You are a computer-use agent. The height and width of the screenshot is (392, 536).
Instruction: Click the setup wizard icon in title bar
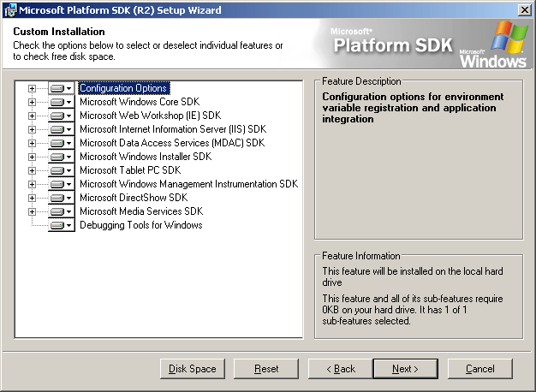10,10
